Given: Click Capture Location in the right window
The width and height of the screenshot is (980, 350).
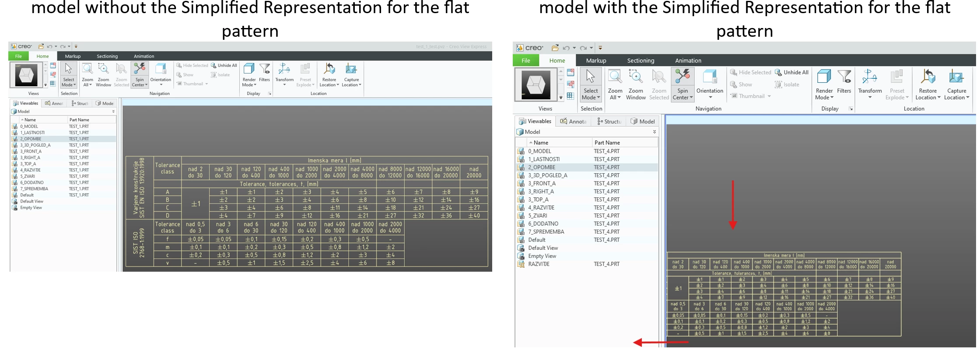Looking at the screenshot, I should [956, 84].
